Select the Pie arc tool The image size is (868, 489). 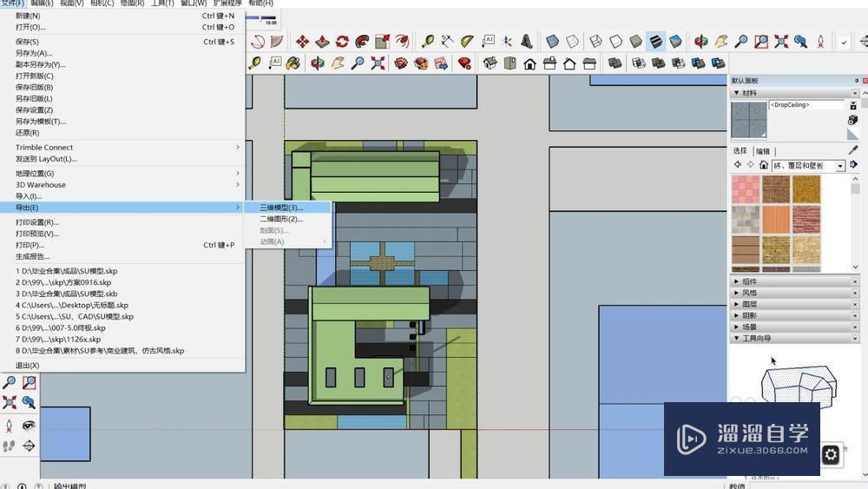[x=277, y=42]
